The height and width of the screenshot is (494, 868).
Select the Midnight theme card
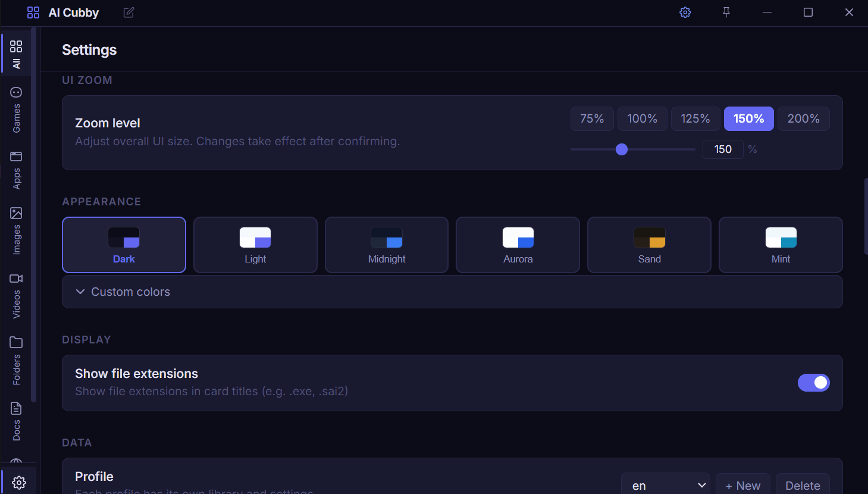coord(387,245)
